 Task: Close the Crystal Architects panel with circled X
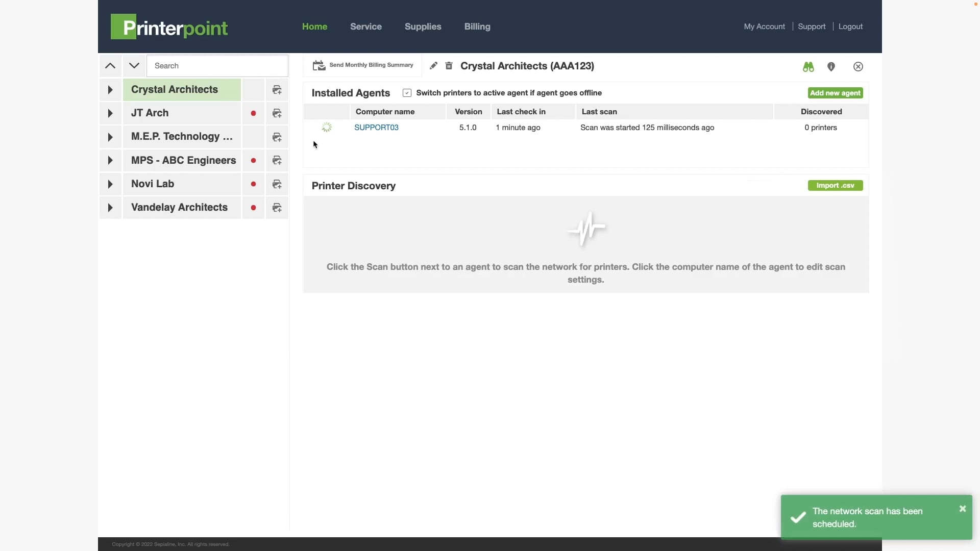point(858,67)
